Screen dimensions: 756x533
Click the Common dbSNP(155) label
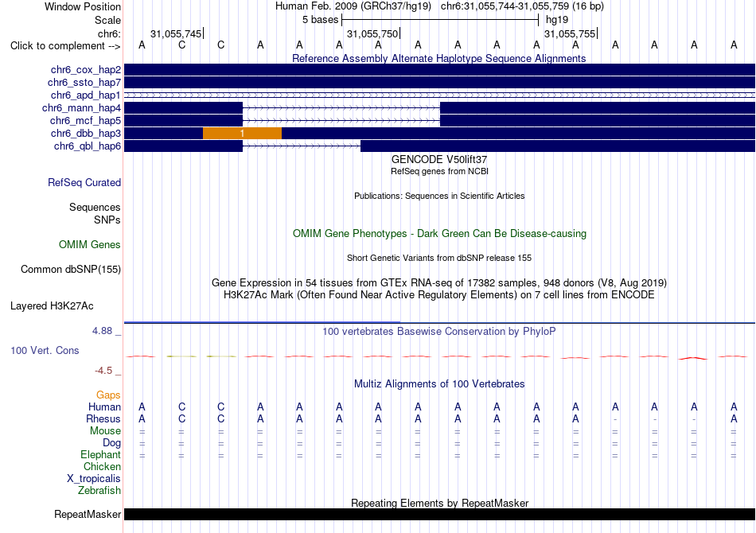(x=71, y=270)
